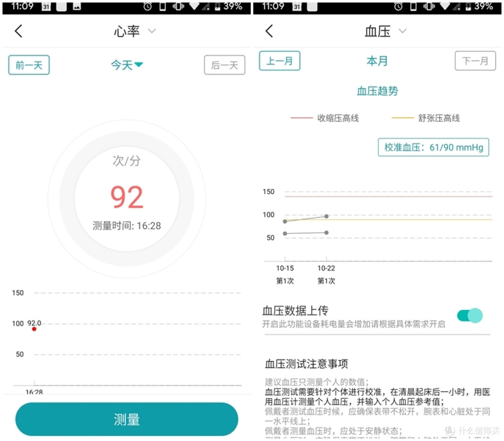Select 本月 current month label
The width and height of the screenshot is (504, 441).
[x=377, y=61]
